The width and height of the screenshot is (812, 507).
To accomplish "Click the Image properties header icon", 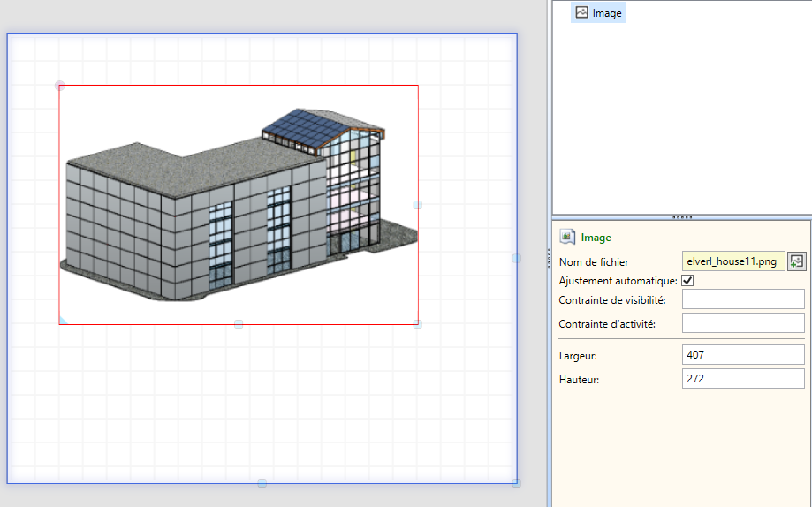I will coord(567,238).
